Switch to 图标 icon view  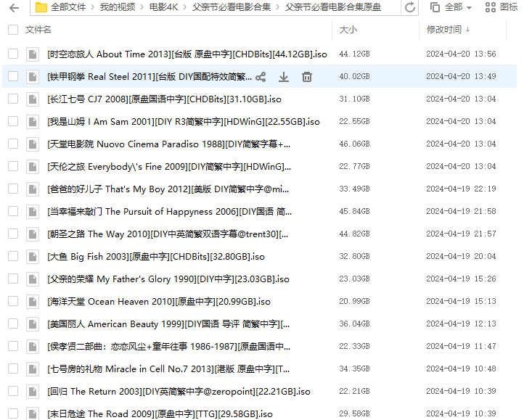coord(502,7)
